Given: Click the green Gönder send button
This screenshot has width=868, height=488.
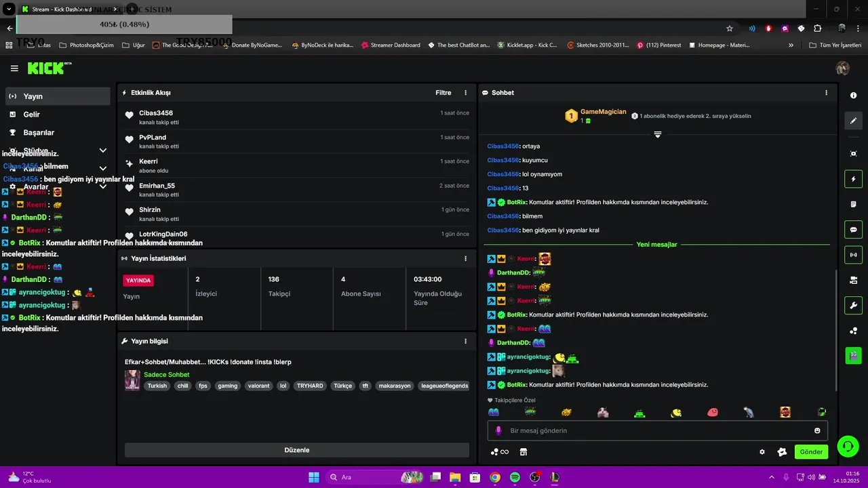Looking at the screenshot, I should coord(811,452).
